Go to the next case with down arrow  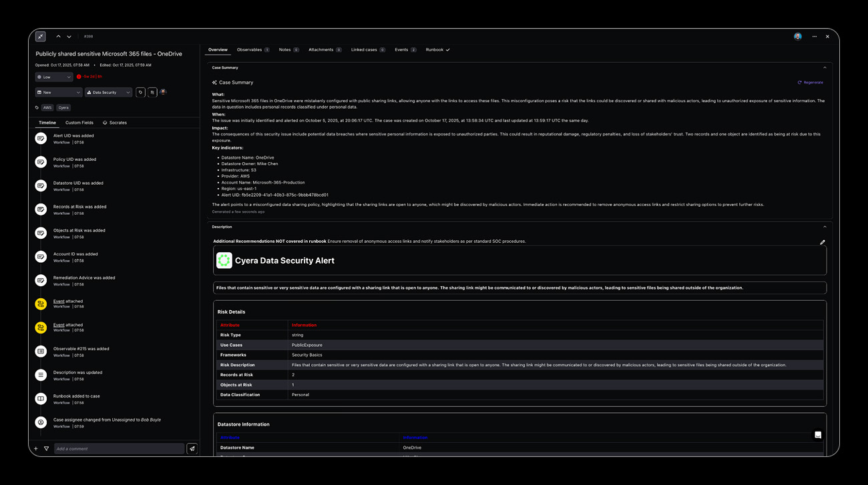click(x=69, y=37)
